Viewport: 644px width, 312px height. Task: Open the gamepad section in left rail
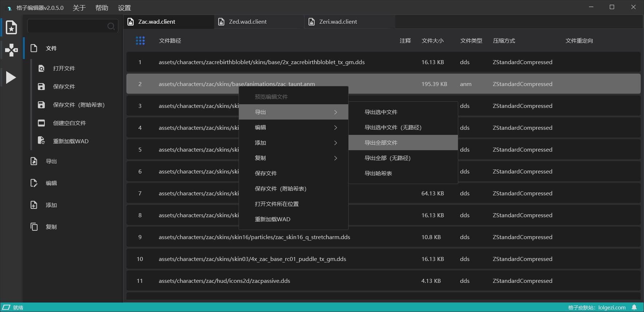click(x=11, y=50)
